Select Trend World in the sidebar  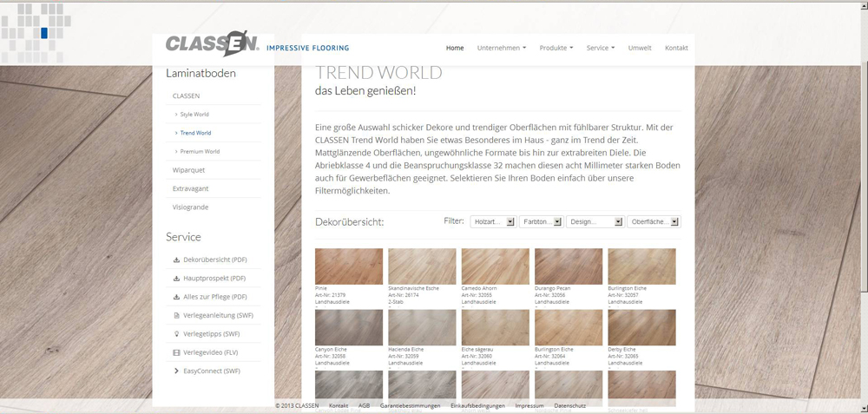pos(195,133)
